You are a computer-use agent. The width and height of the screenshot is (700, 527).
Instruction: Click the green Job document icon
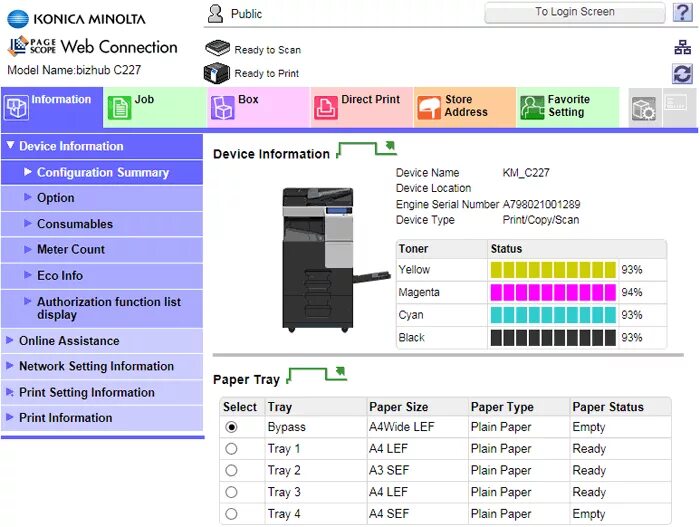119,108
